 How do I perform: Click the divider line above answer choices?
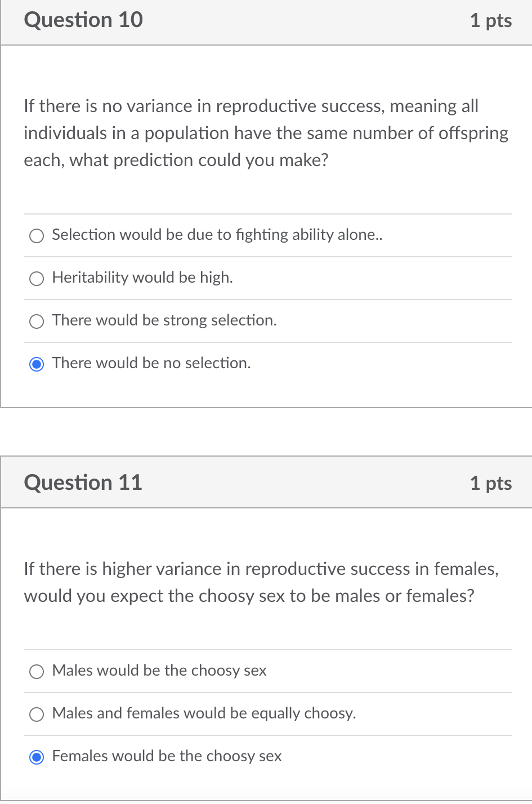pos(267,214)
